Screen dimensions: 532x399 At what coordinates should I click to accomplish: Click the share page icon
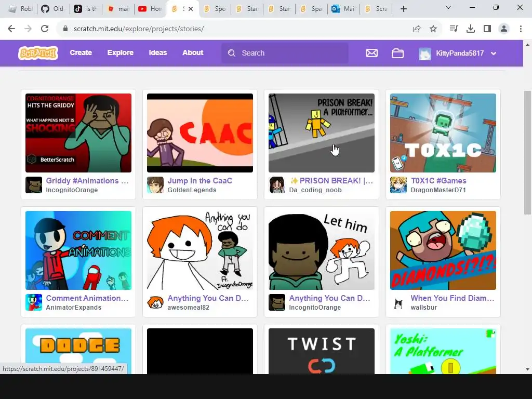point(417,29)
